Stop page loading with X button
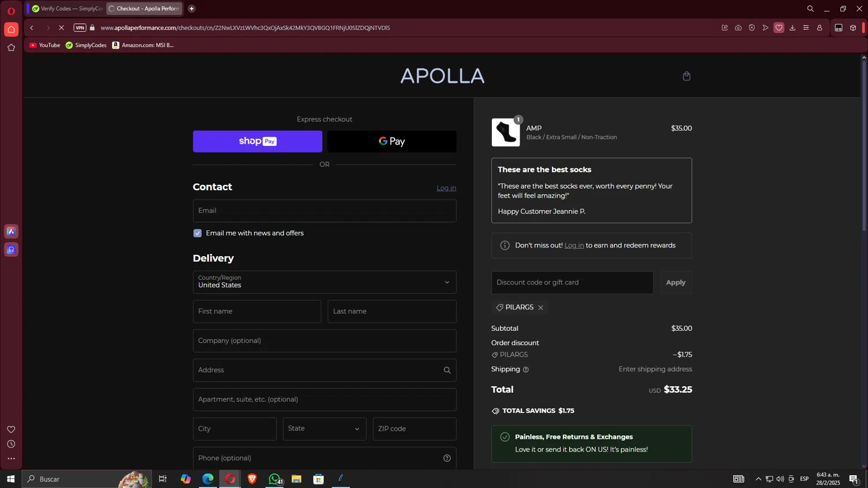868x488 pixels. click(x=61, y=28)
